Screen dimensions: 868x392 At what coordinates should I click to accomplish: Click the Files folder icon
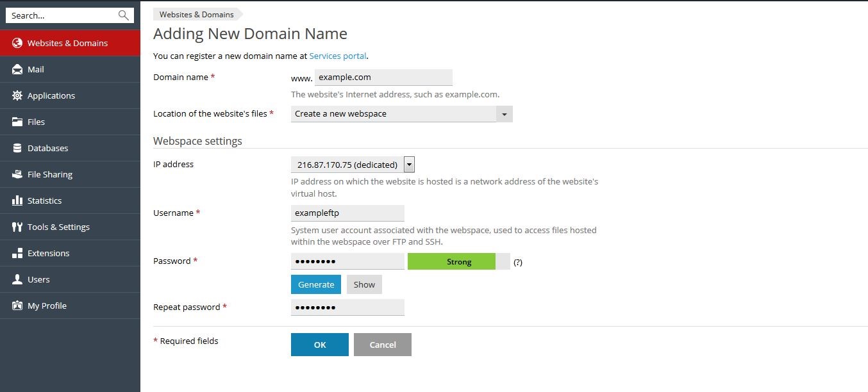pos(17,122)
